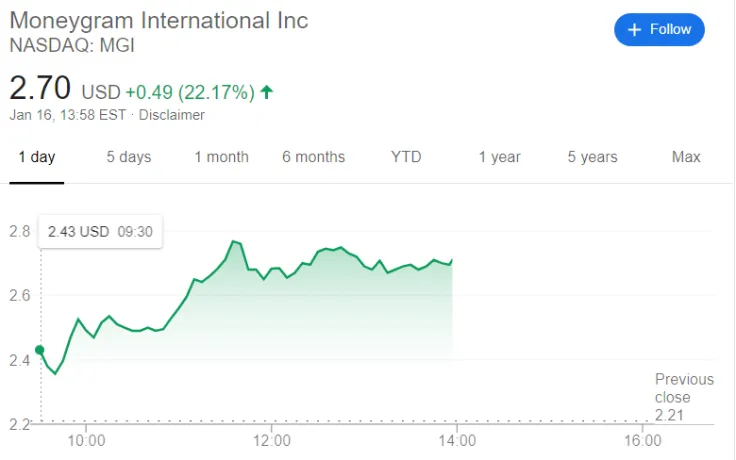Screen dimensions: 736x460
Task: Click the Previous close 2.21 label
Action: (684, 397)
